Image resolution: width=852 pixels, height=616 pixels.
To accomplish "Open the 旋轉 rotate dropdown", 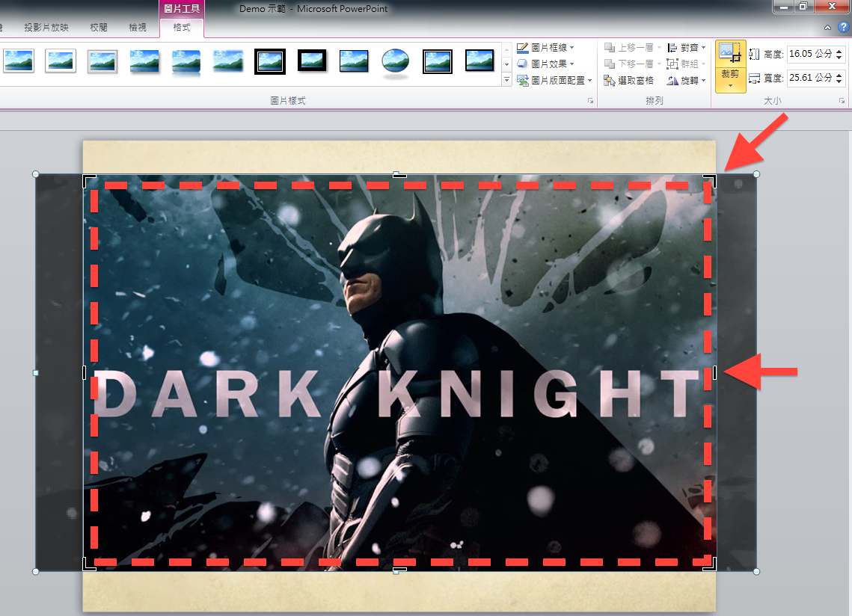I will click(686, 81).
